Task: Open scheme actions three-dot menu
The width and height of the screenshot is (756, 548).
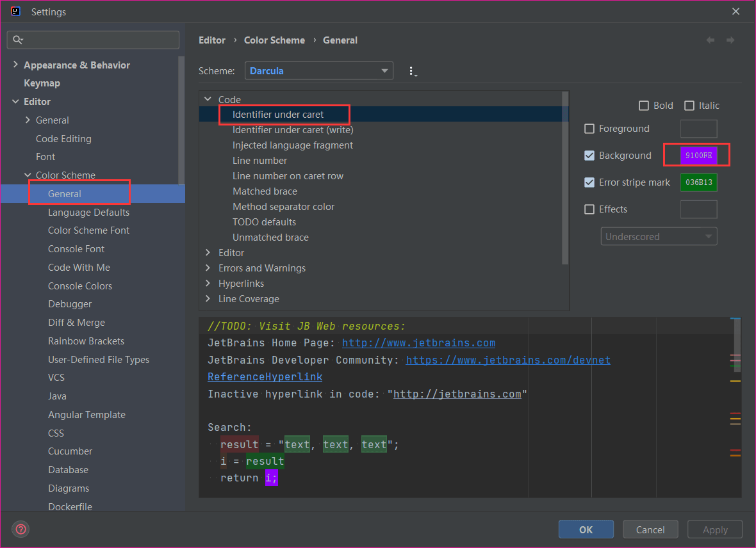Action: pos(412,71)
